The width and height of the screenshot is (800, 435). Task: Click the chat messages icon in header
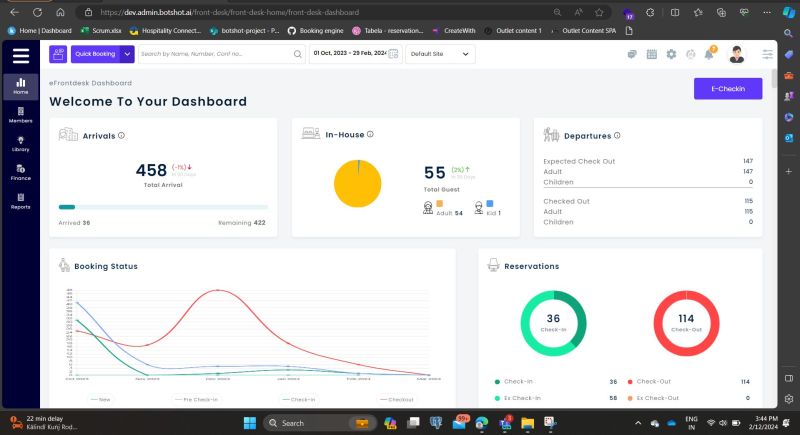(633, 54)
